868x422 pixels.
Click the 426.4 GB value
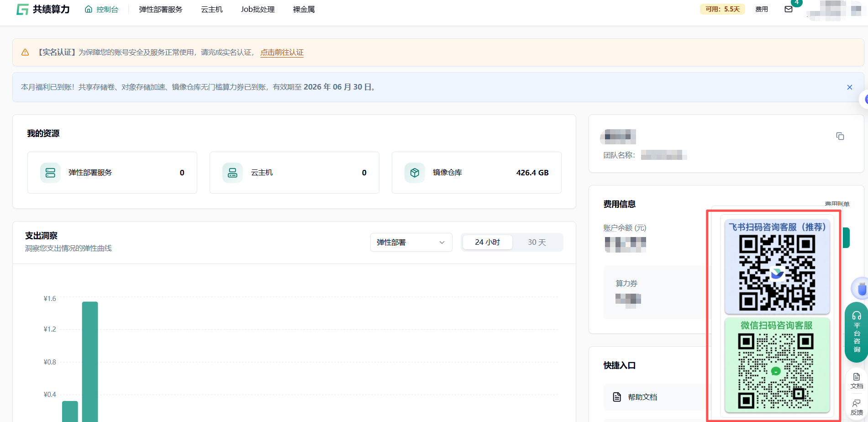[x=532, y=173]
